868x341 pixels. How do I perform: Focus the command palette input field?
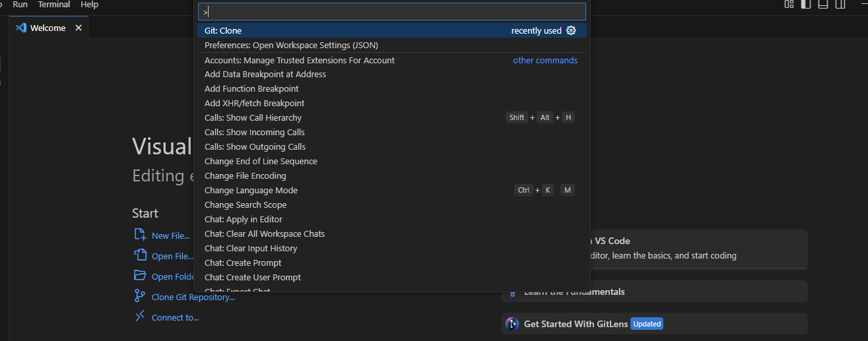[x=392, y=12]
